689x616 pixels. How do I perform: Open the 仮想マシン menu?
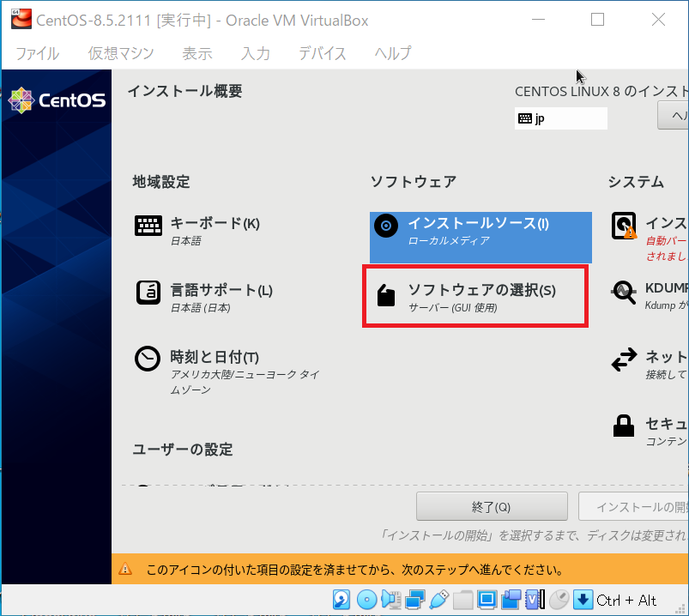click(121, 53)
